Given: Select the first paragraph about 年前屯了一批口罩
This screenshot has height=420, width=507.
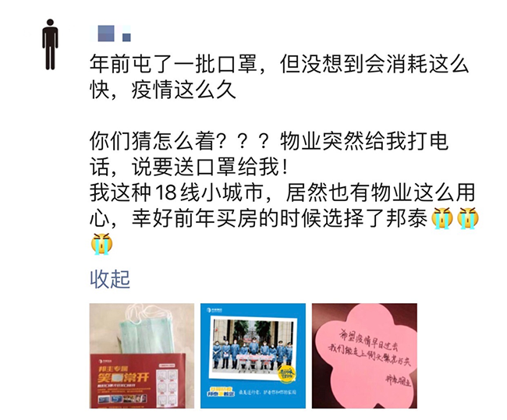Looking at the screenshot, I should (x=279, y=77).
